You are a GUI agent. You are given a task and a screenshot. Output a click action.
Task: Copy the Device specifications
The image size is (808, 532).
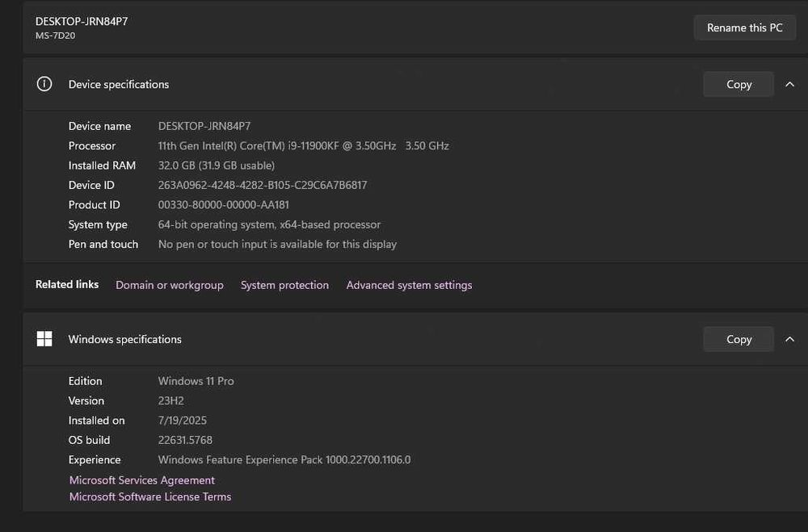point(739,85)
